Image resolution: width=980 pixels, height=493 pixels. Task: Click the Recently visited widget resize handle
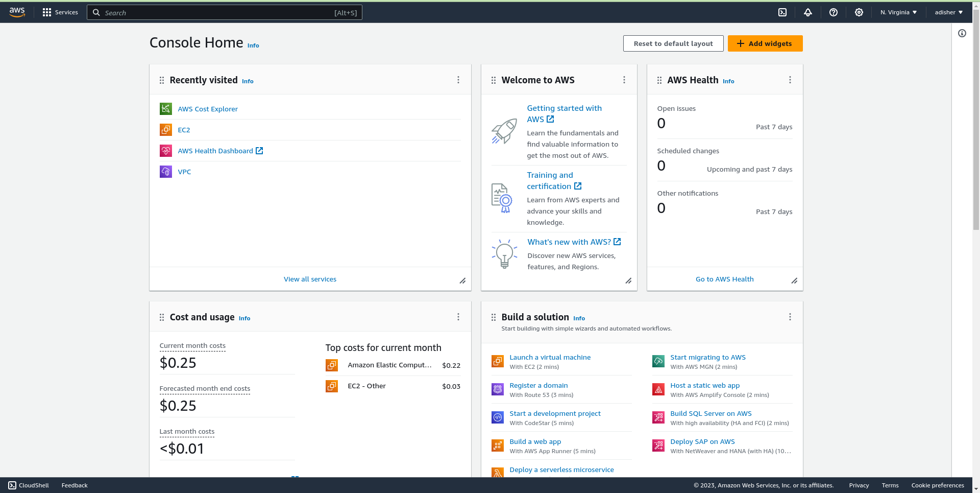click(462, 280)
